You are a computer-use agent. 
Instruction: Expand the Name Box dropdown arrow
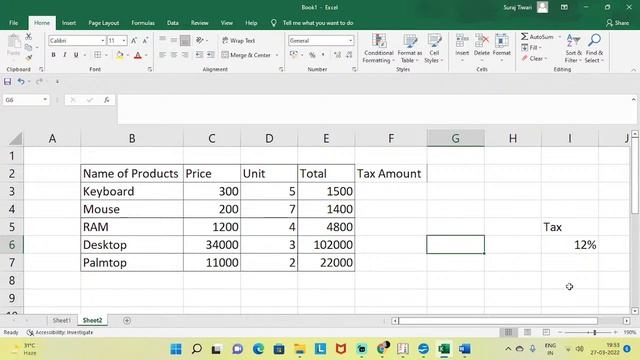(x=45, y=100)
